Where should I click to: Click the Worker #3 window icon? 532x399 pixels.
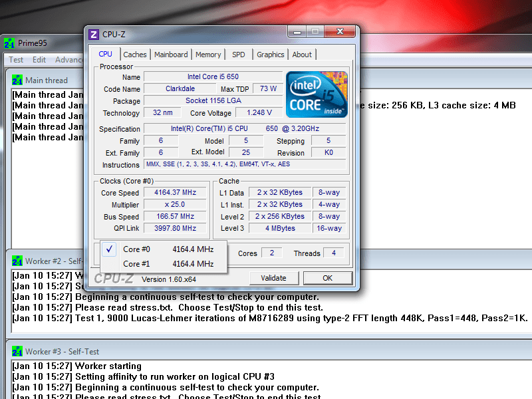point(17,351)
